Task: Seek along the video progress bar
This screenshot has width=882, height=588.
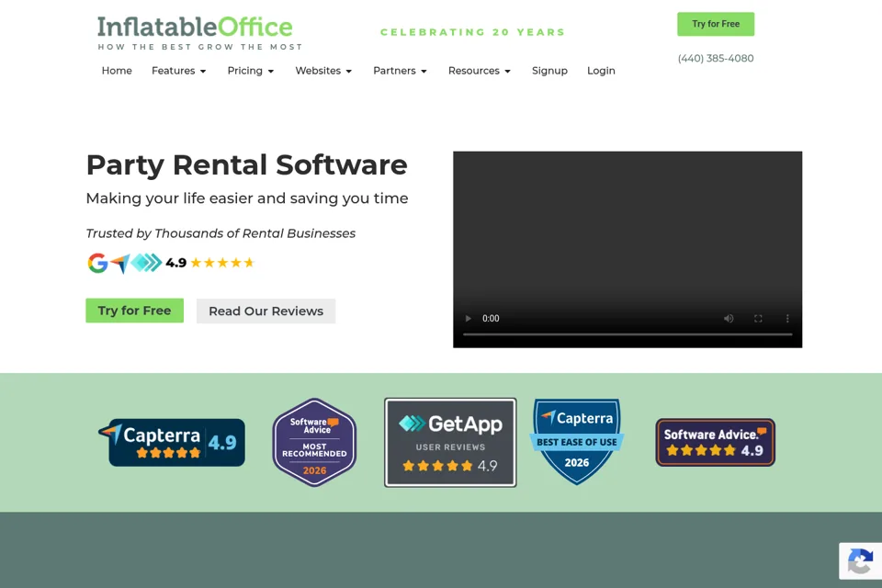Action: (x=628, y=334)
